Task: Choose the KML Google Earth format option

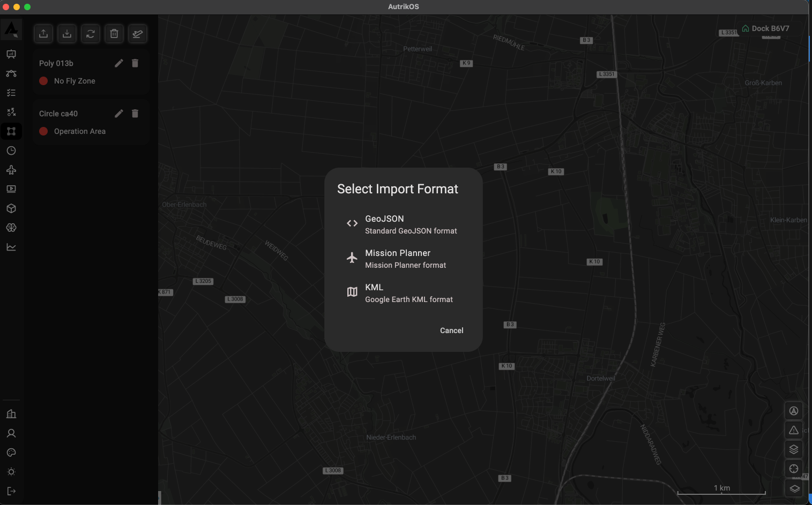Action: (402, 292)
